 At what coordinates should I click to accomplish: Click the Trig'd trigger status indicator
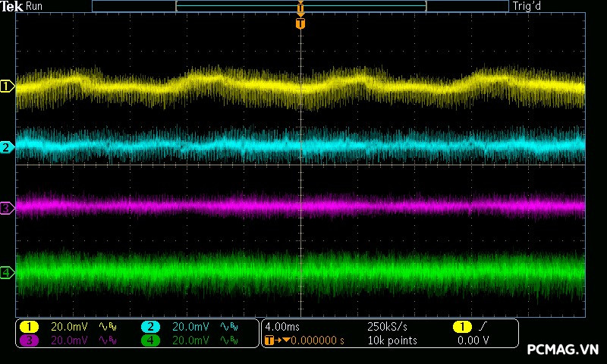click(528, 6)
